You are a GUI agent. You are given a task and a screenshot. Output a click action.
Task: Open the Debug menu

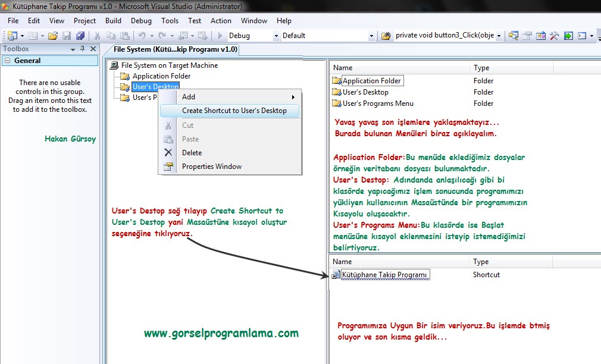click(x=141, y=21)
